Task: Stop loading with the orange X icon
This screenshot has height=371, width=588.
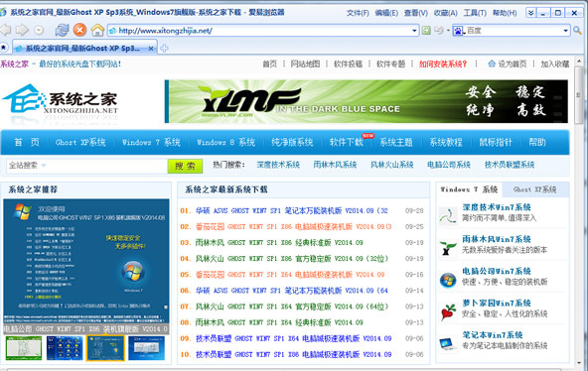Action: coord(79,30)
